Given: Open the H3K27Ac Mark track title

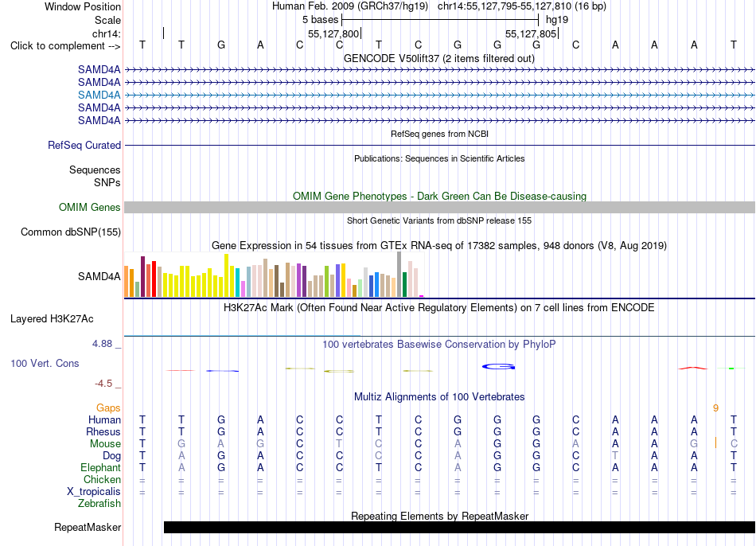Looking at the screenshot, I should pos(438,308).
